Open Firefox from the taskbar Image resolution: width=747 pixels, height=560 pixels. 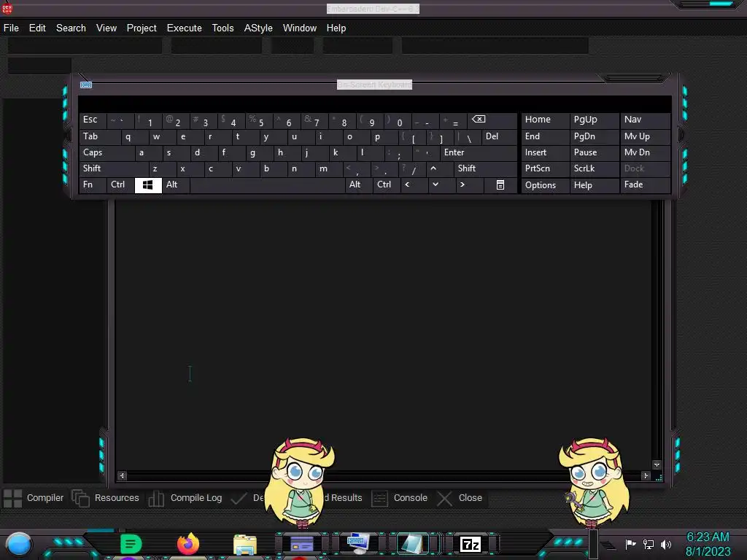click(x=188, y=544)
